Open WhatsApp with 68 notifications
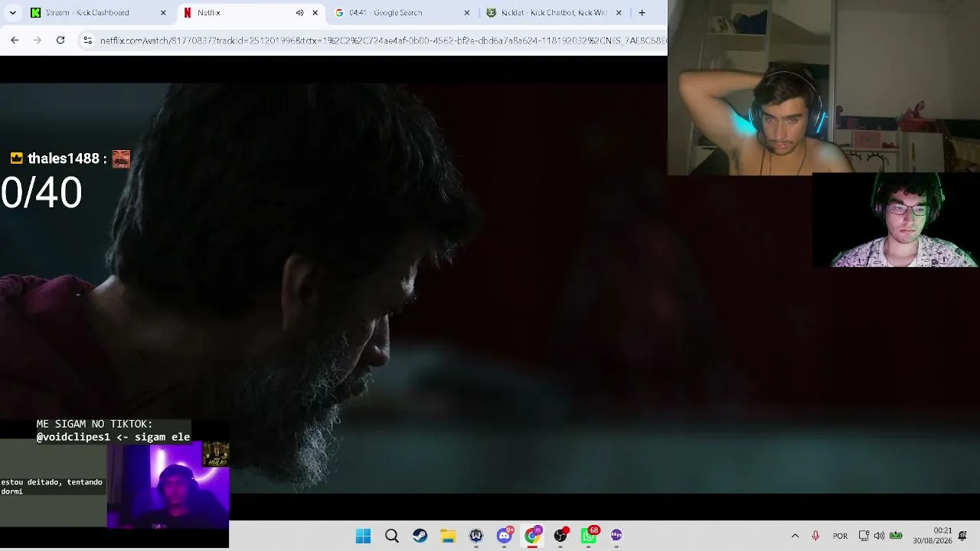980x551 pixels. pyautogui.click(x=589, y=536)
